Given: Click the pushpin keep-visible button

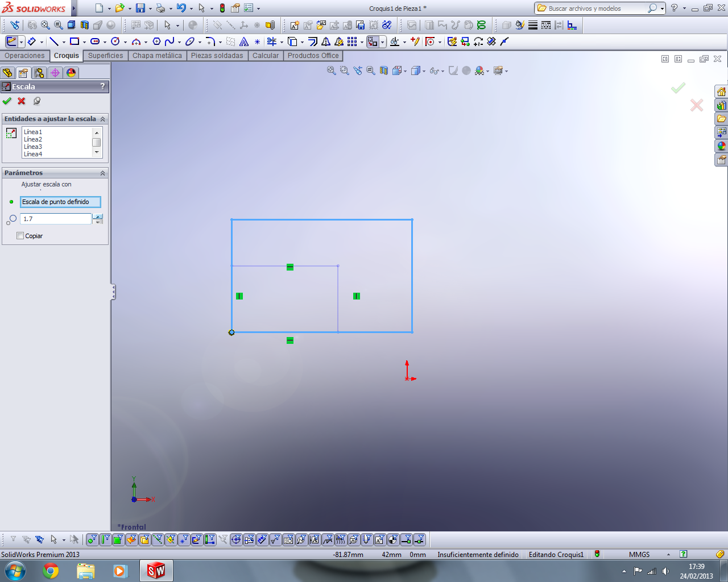Looking at the screenshot, I should [37, 101].
